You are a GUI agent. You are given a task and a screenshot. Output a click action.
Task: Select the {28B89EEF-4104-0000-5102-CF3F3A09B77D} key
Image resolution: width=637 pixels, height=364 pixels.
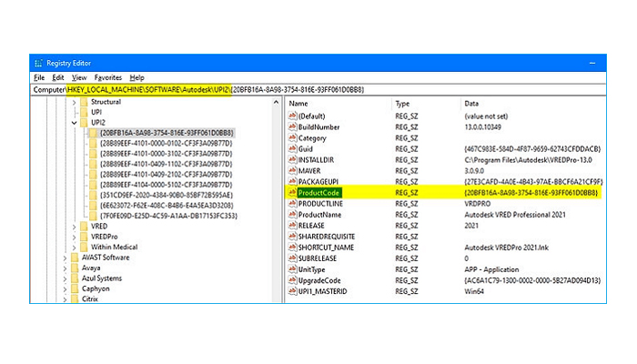point(167,185)
